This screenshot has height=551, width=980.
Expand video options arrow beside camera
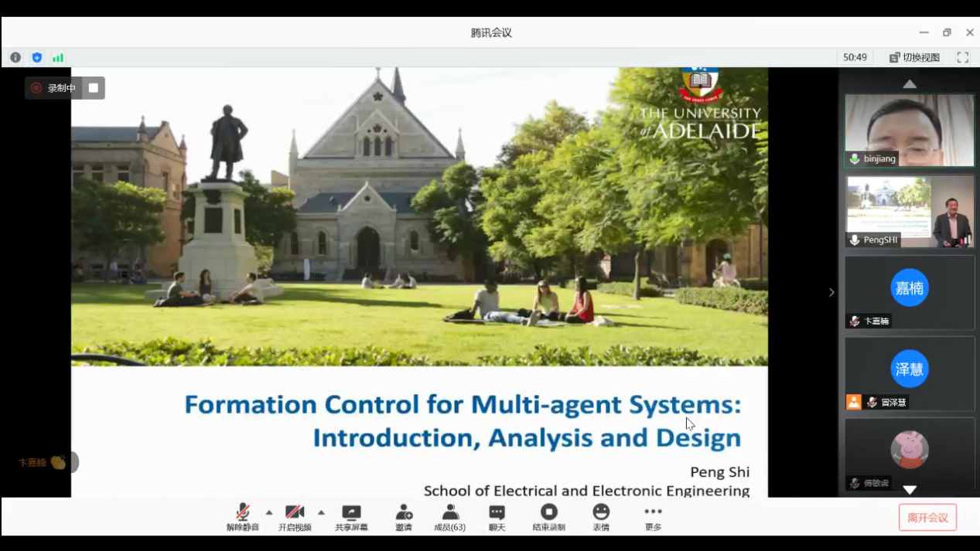tap(321, 512)
